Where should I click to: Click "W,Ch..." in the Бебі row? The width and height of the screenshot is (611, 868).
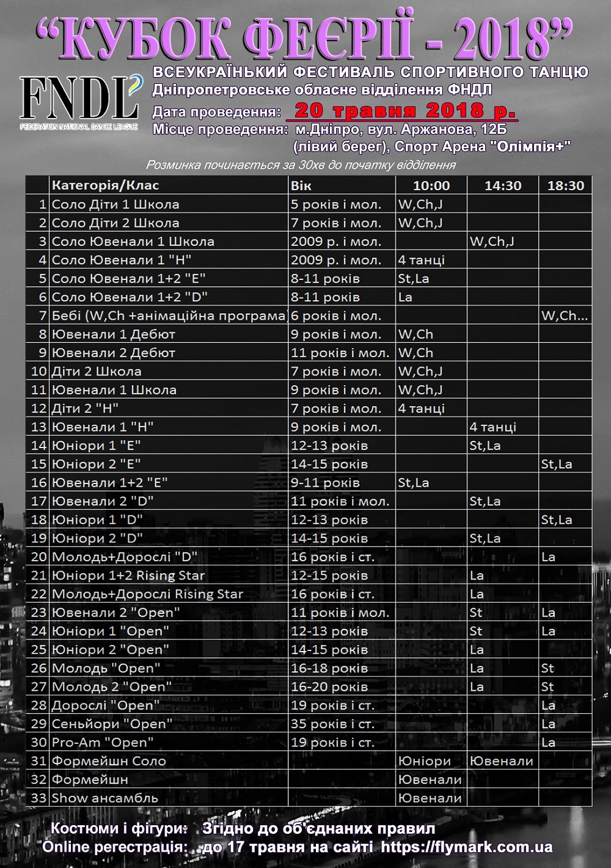(565, 316)
